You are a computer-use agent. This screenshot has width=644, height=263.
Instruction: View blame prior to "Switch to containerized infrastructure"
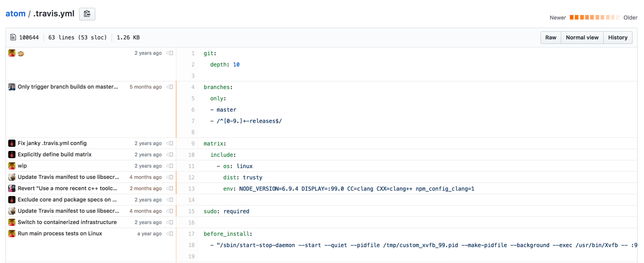169,222
